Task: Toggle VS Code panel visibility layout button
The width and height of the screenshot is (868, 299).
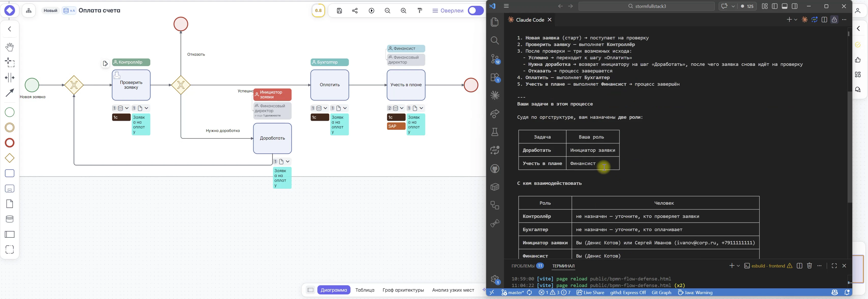Action: pyautogui.click(x=785, y=6)
